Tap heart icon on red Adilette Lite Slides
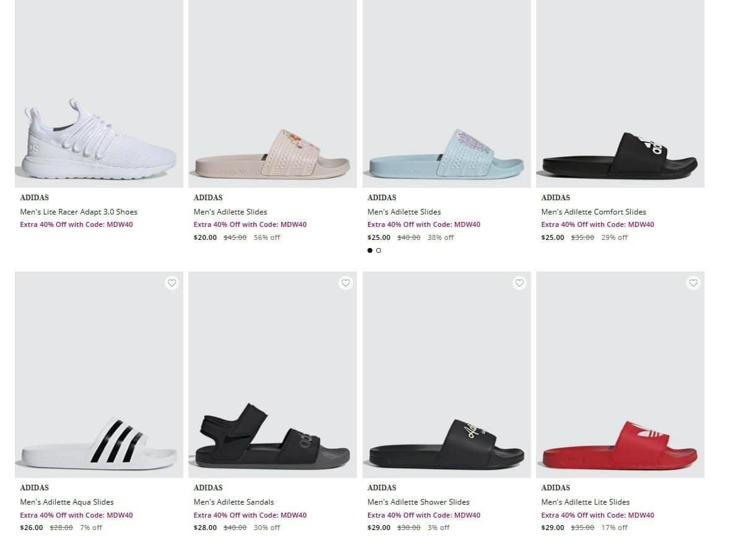Screen dimensions: 756x548 (693, 283)
